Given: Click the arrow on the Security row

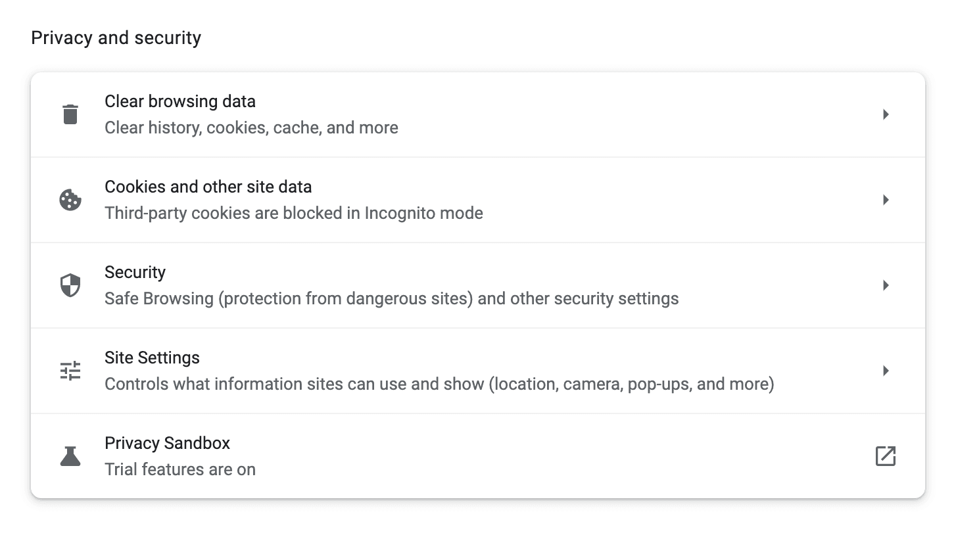Looking at the screenshot, I should point(886,285).
